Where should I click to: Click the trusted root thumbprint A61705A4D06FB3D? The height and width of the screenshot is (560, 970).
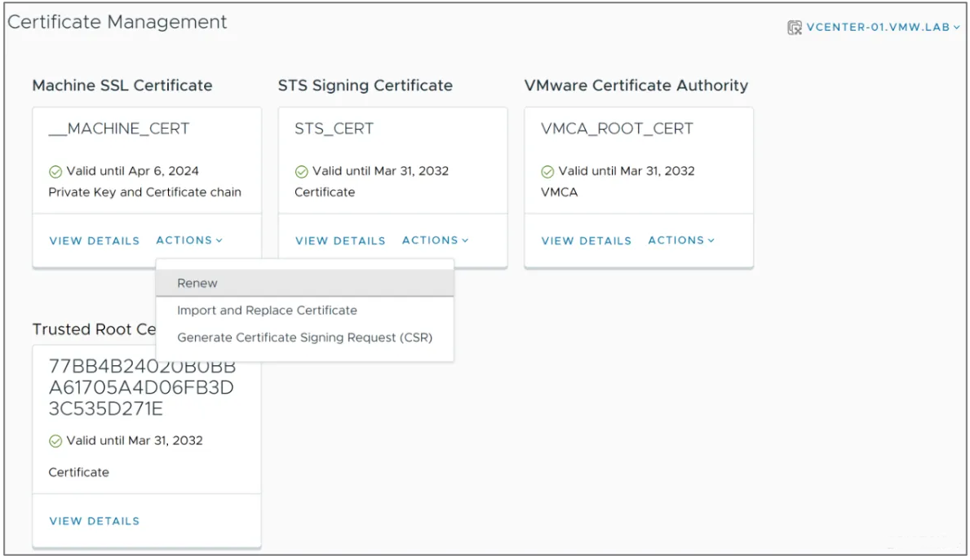[141, 387]
